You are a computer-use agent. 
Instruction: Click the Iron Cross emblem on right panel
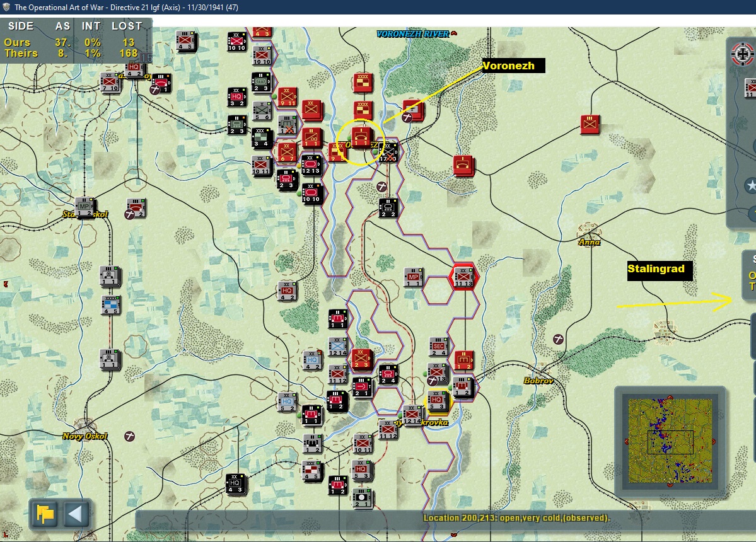tap(743, 54)
